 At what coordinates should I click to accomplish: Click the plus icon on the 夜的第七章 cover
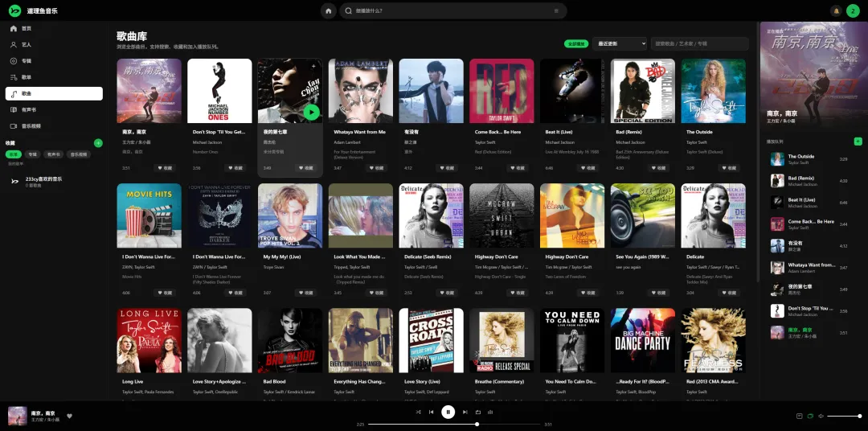(313, 67)
